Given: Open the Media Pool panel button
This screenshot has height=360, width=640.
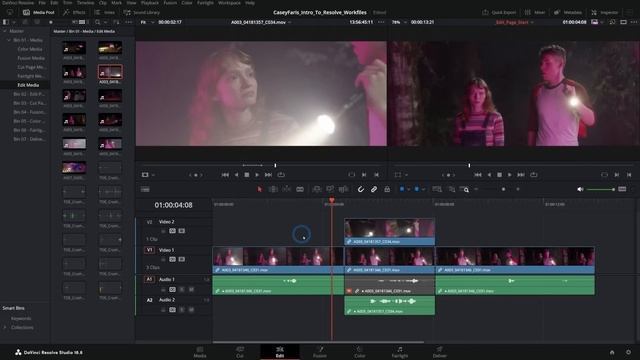Looking at the screenshot, I should tap(39, 12).
